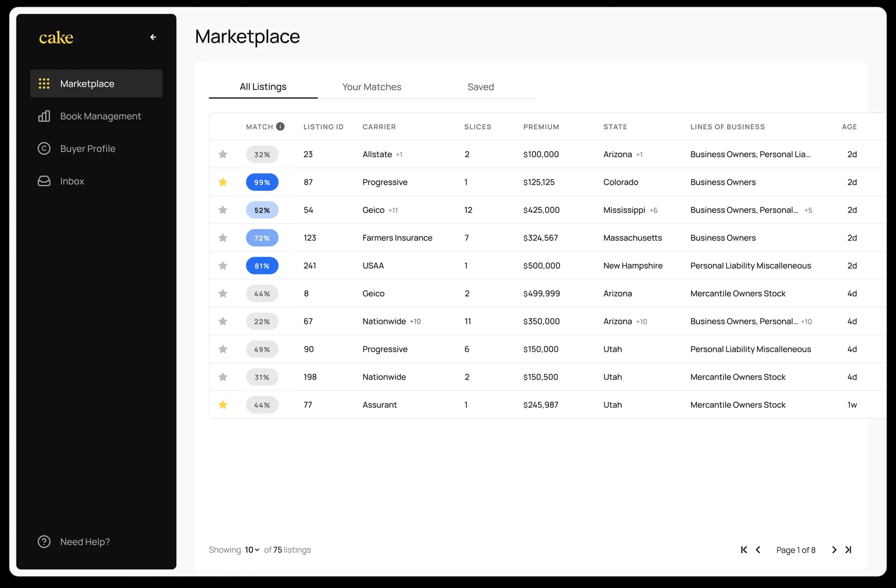Expand the Mississippi +6 additional states
Viewport: 896px width, 588px height.
pos(654,210)
